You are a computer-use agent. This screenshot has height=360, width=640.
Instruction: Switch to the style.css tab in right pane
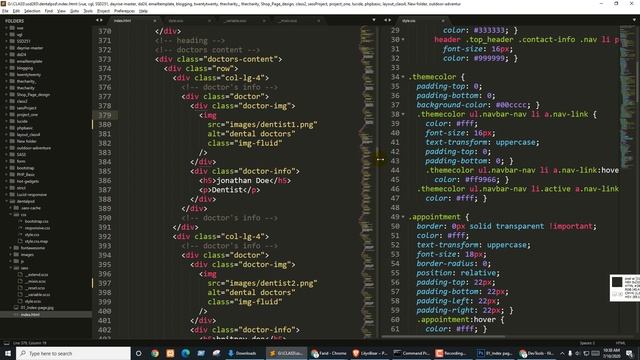tap(409, 20)
